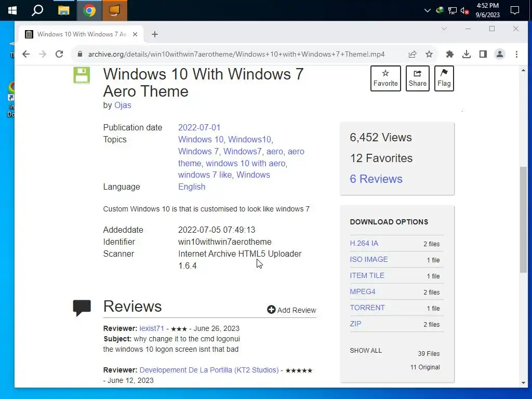
Task: Open uploader Ojas profile link
Action: coord(123,105)
